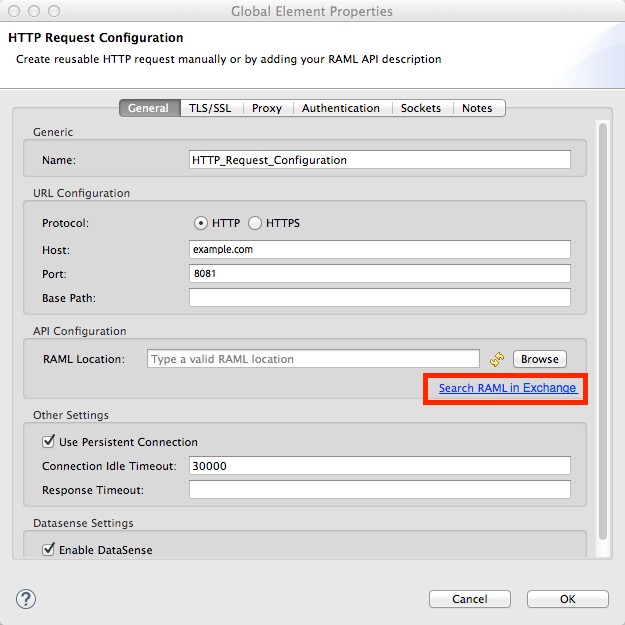Click the RAML Location text field
This screenshot has width=625, height=625.
tap(313, 359)
